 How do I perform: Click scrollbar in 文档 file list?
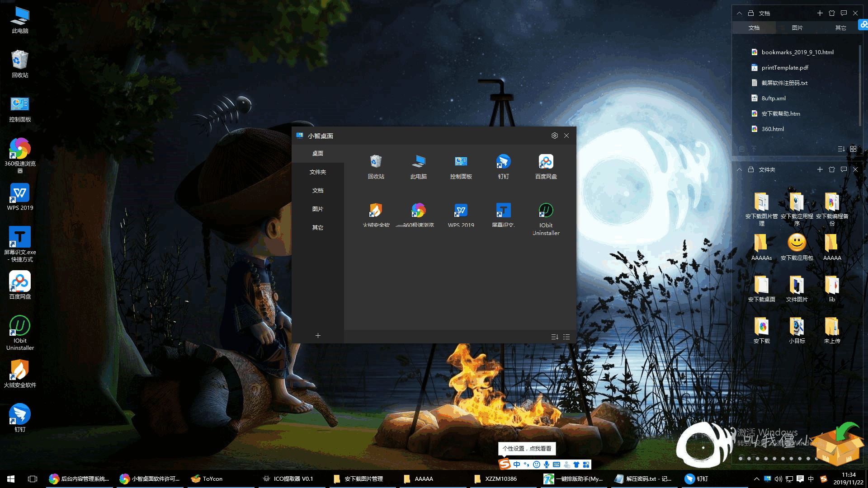[x=860, y=86]
